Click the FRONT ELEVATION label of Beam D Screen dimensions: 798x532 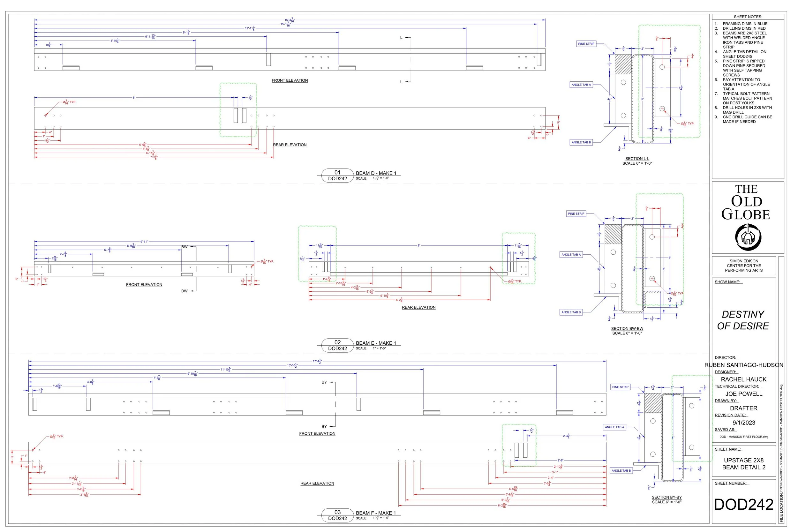click(x=290, y=80)
